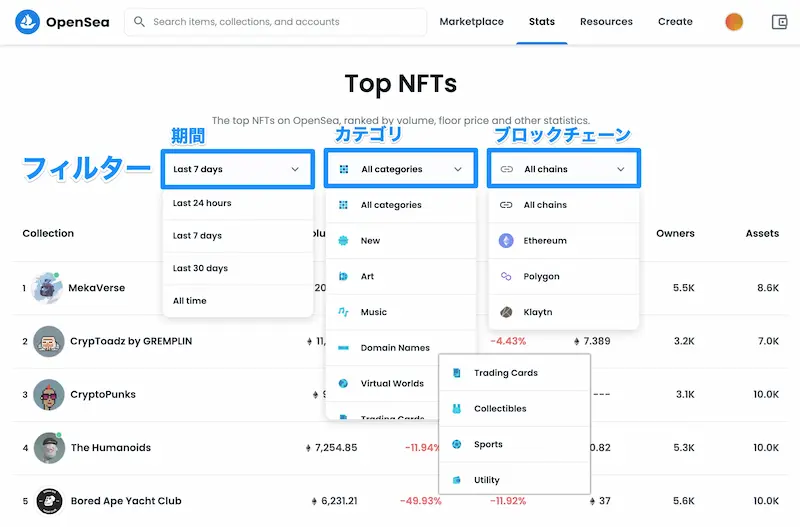The width and height of the screenshot is (800, 527).
Task: Expand the Last 7 days period dropdown
Action: pyautogui.click(x=238, y=169)
